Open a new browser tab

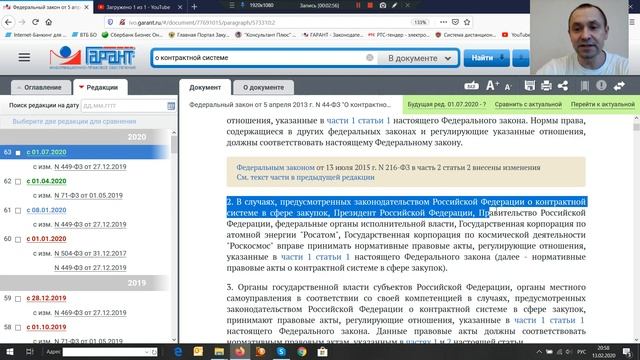tap(194, 7)
